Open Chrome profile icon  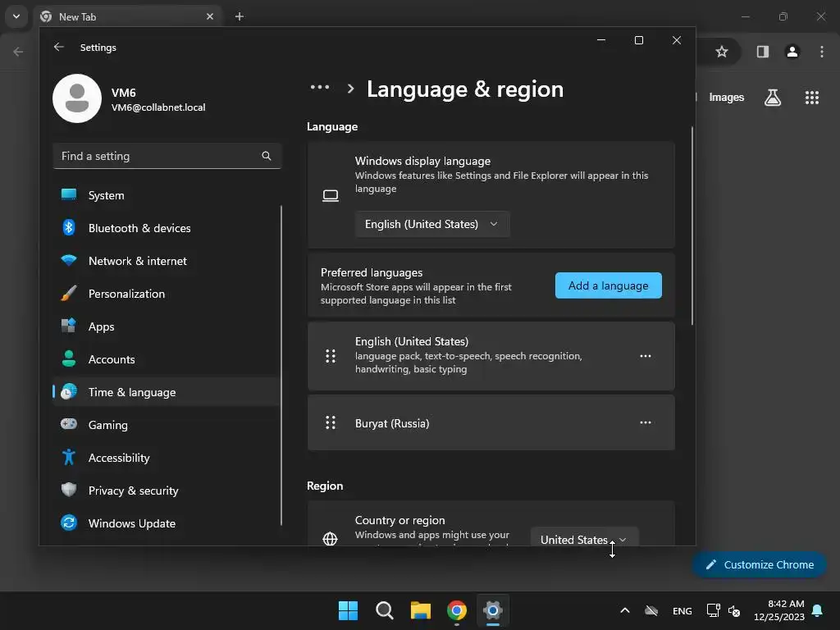[x=792, y=52]
